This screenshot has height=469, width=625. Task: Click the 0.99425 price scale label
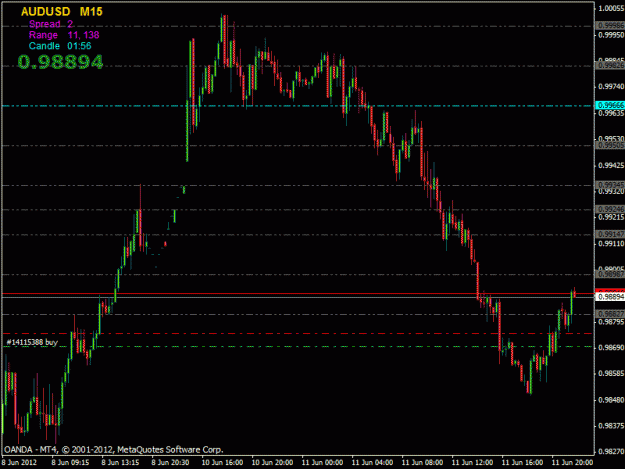[611, 165]
